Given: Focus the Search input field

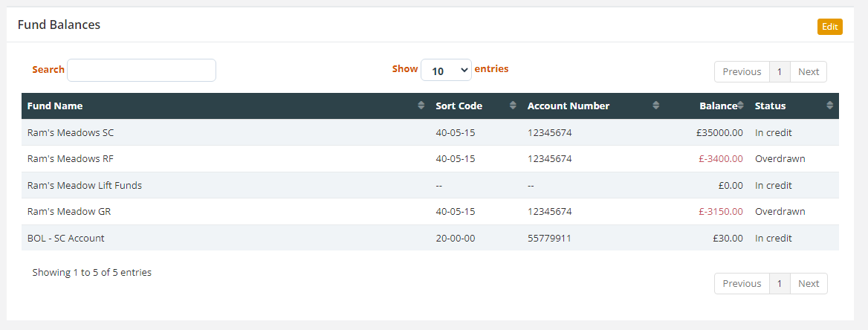Looking at the screenshot, I should point(142,71).
